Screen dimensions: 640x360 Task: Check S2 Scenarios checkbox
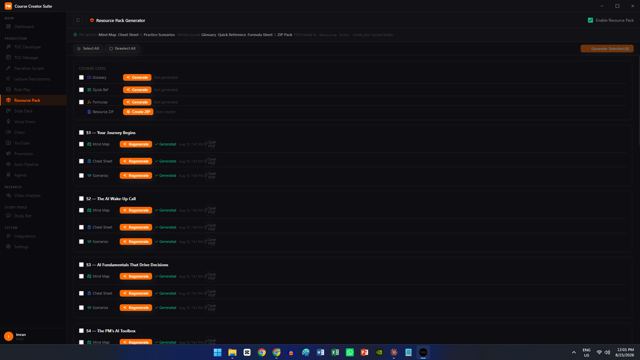tap(81, 242)
